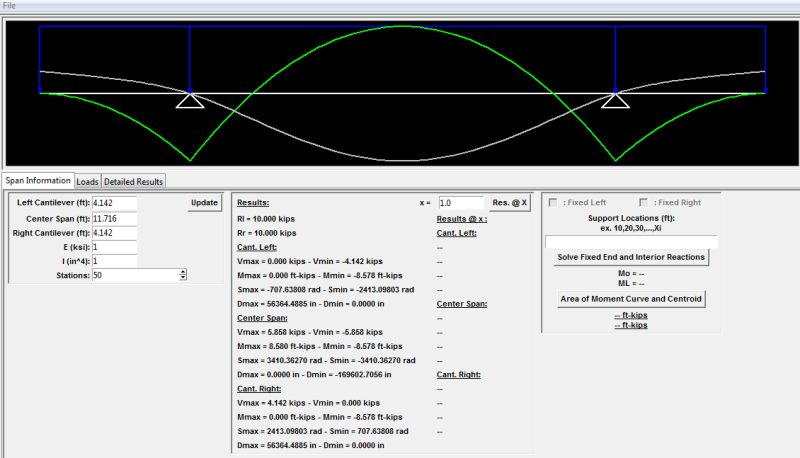Screen dimensions: 800x458
Task: Click the Center Span length field
Action: [114, 219]
